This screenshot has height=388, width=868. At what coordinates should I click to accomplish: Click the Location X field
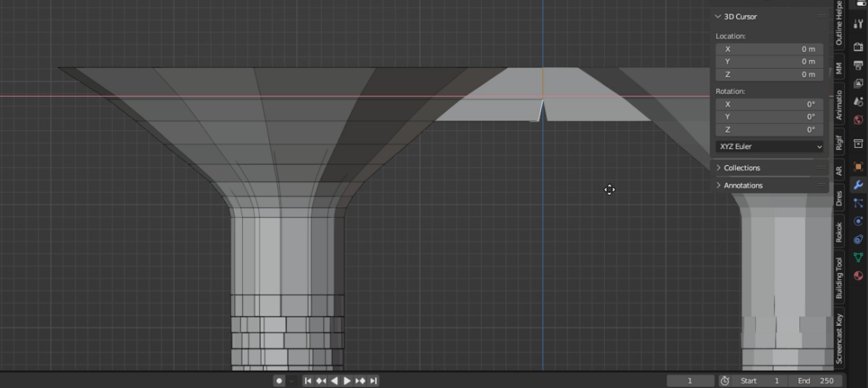coord(770,49)
